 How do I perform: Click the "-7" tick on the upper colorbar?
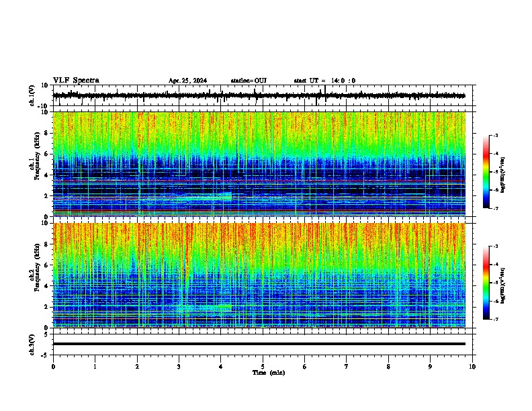coord(495,209)
